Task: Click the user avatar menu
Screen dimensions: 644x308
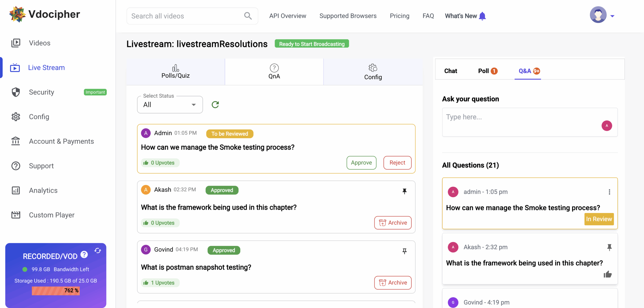Action: point(598,15)
